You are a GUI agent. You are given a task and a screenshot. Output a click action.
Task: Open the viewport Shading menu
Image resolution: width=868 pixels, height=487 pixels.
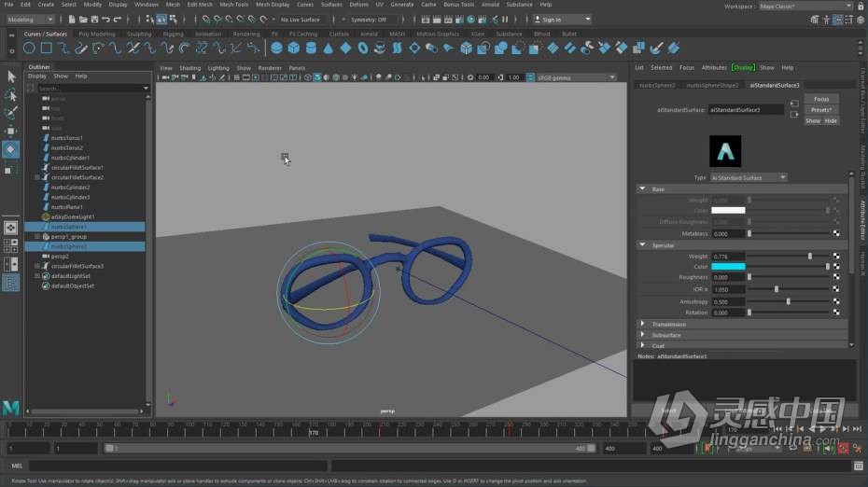[189, 68]
